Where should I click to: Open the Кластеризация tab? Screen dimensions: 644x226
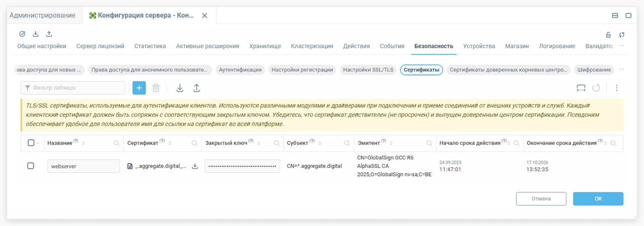[x=312, y=46]
